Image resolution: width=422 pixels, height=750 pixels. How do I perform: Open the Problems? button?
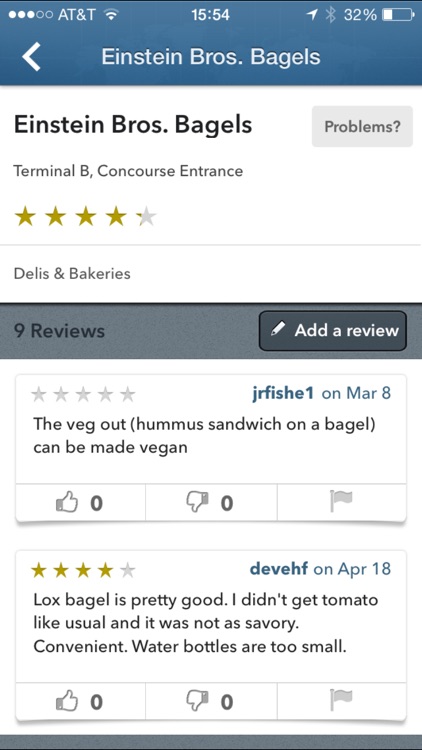pos(362,126)
